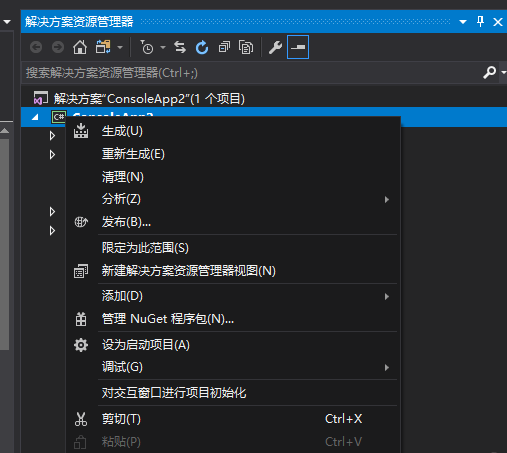Image resolution: width=507 pixels, height=453 pixels.
Task: Toggle auto-hide pin for Solution Explorer
Action: (480, 22)
